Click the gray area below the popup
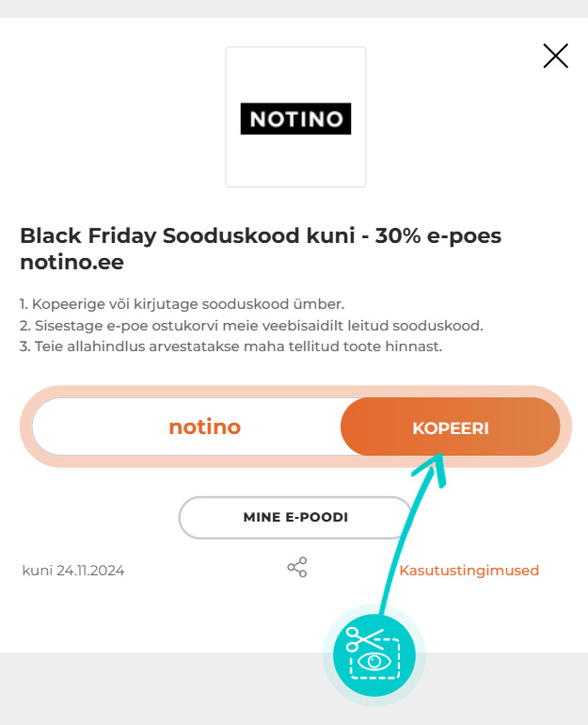The image size is (588, 725). (141, 687)
